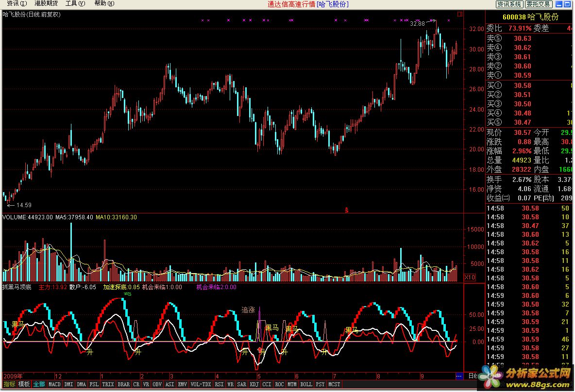Switch to the MTM indicator
The height and width of the screenshot is (392, 575).
tap(292, 384)
